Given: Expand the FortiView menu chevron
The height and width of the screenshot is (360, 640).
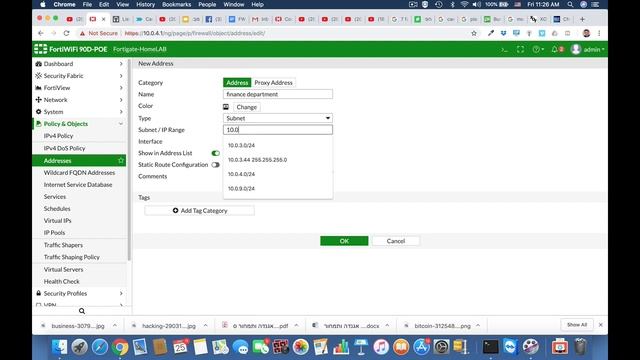Looking at the screenshot, I should coord(121,88).
